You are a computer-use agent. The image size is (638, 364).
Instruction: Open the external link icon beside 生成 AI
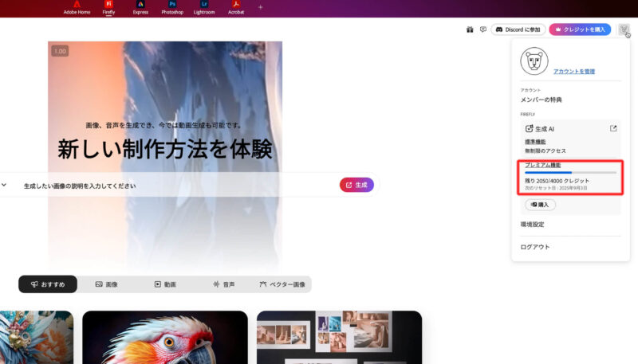click(x=613, y=128)
